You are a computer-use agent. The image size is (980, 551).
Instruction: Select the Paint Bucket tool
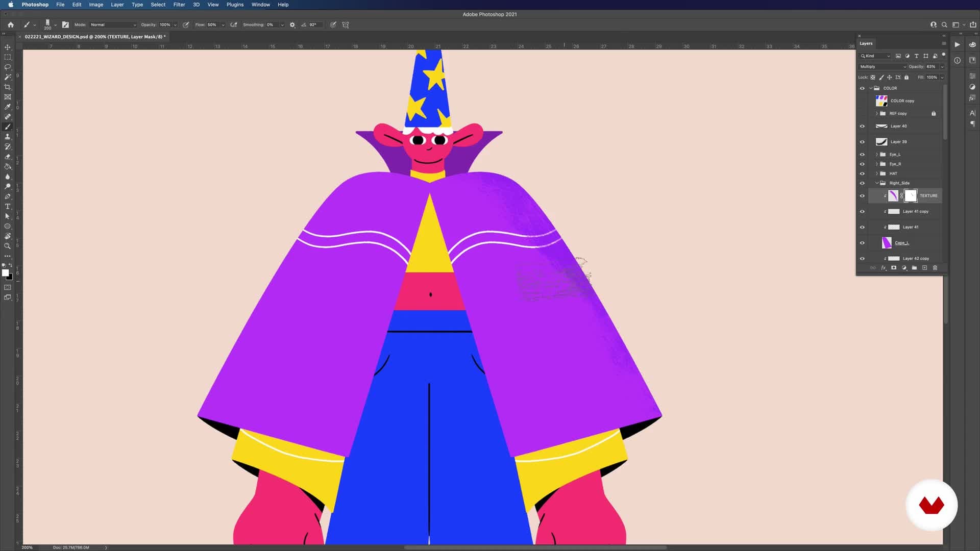(x=8, y=167)
